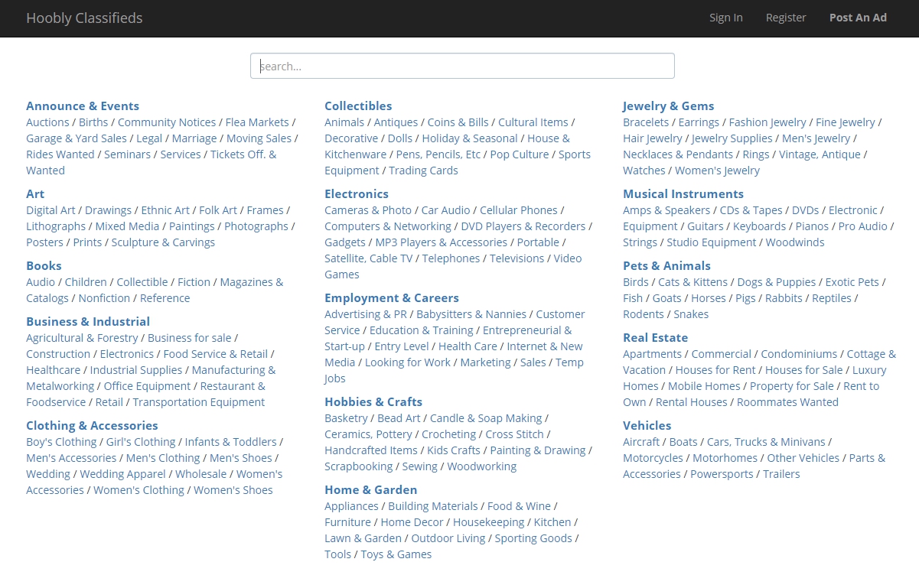Open the Office Equipment category
919x588 pixels.
(147, 386)
